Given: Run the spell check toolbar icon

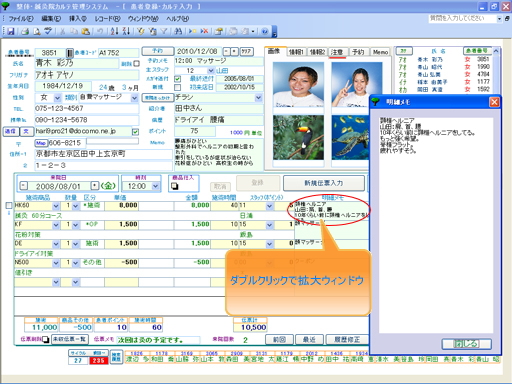Looking at the screenshot, I should click(x=48, y=31).
